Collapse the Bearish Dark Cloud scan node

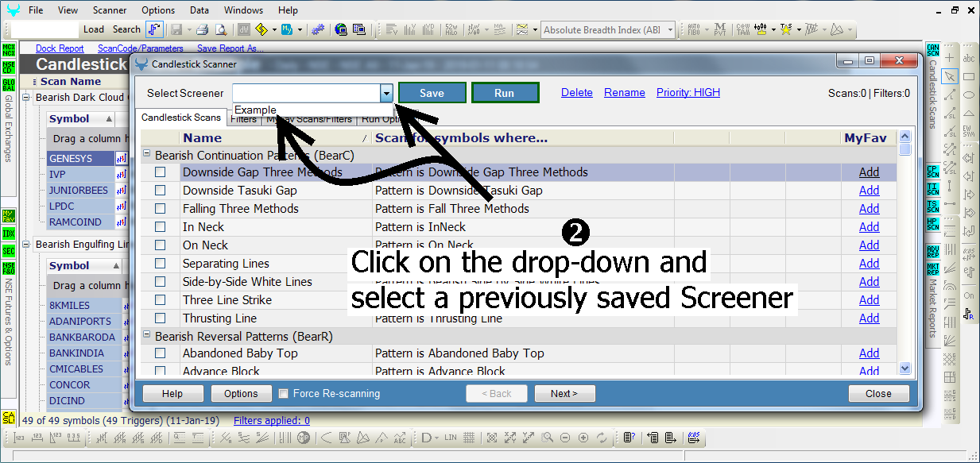[x=27, y=98]
